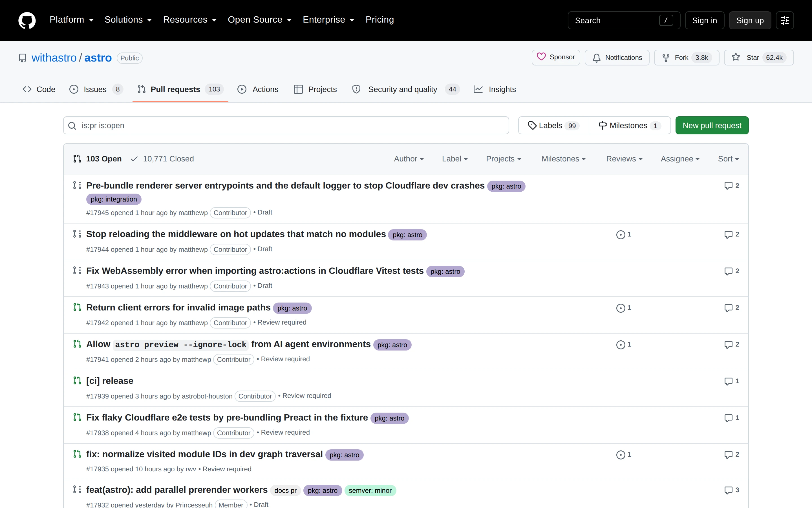
Task: Click the draft PR icon for #17945
Action: [x=77, y=185]
